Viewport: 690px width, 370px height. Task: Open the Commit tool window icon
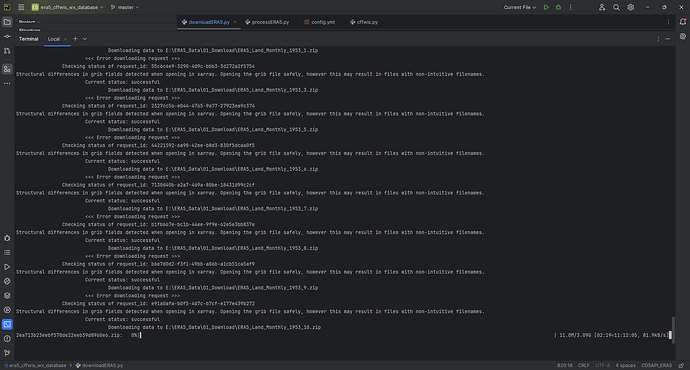click(7, 37)
